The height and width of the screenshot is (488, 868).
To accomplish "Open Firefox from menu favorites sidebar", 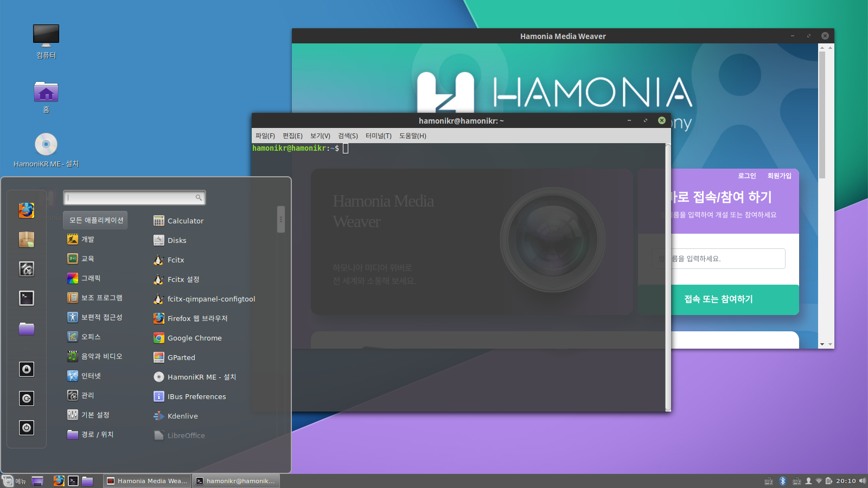I will pos(27,210).
